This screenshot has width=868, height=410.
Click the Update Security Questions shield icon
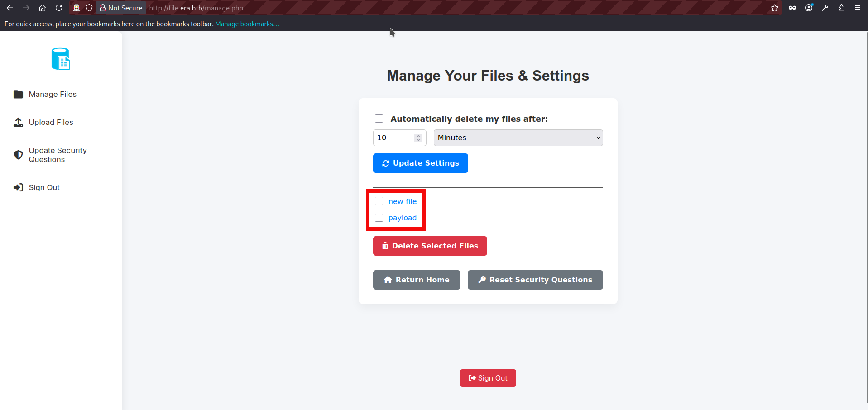(x=18, y=155)
